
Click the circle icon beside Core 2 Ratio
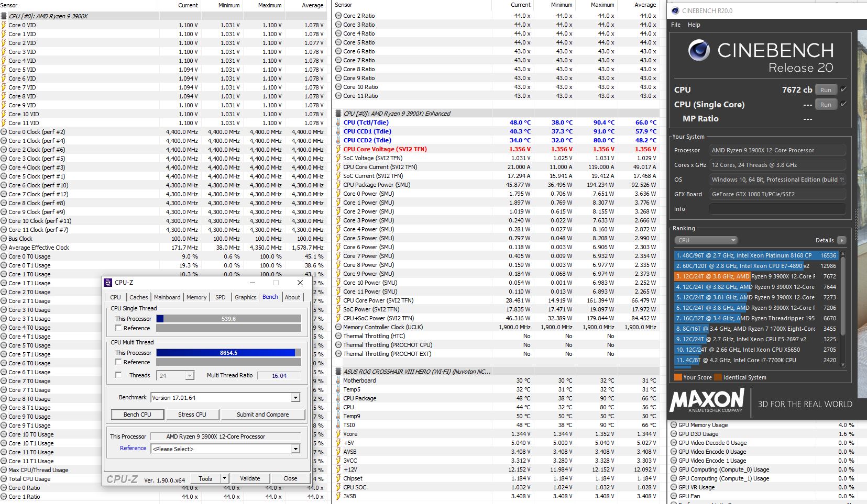338,16
